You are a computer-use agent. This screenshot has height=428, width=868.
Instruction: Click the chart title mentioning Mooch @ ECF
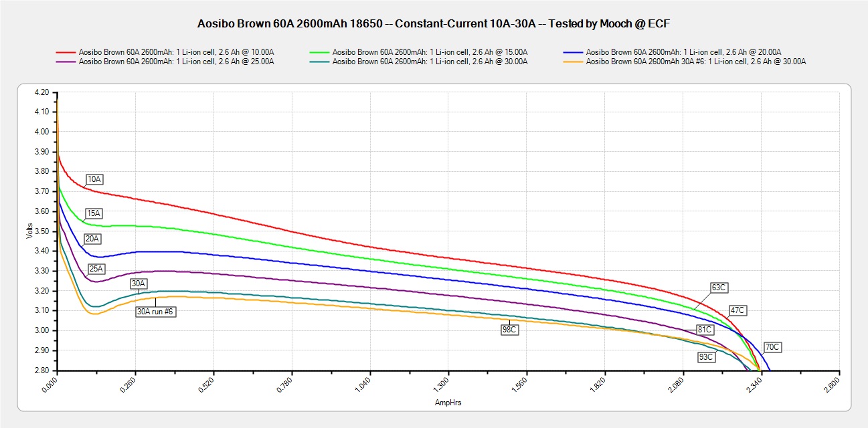[434, 23]
